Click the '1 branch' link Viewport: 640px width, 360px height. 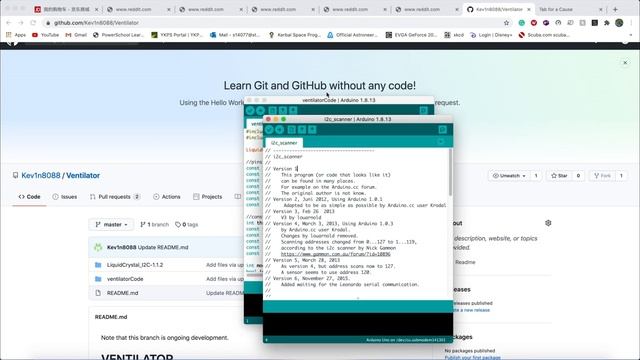tap(154, 224)
